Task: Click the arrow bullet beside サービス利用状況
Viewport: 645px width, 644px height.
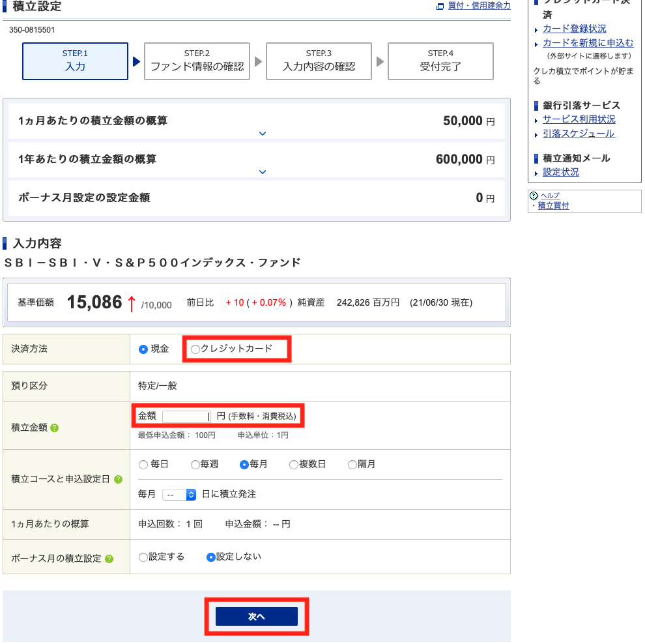Action: point(536,121)
